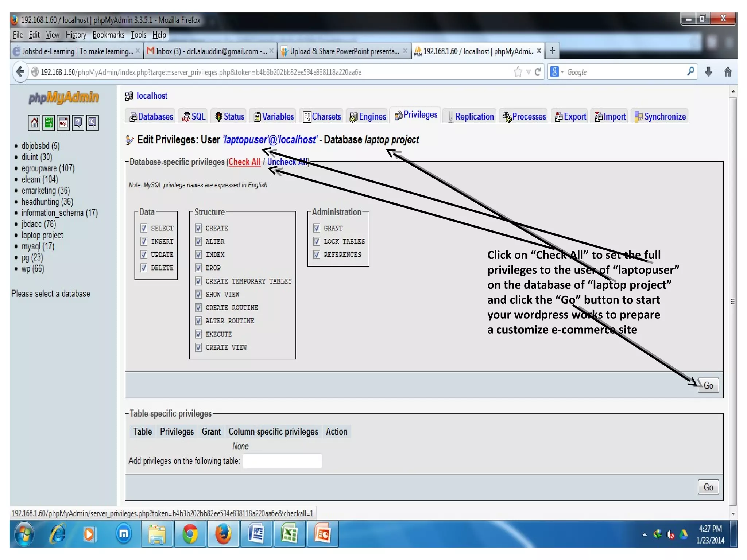
Task: Reload page using the refresh icon
Action: tap(538, 72)
